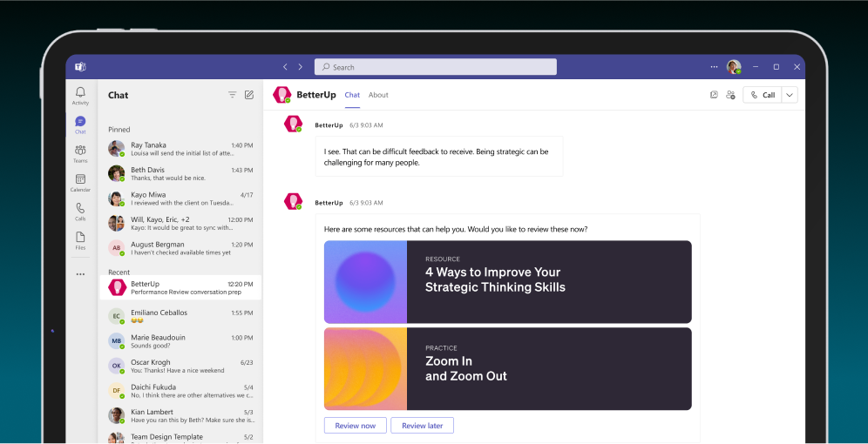This screenshot has width=868, height=444.
Task: Click the add people icon
Action: coord(730,95)
